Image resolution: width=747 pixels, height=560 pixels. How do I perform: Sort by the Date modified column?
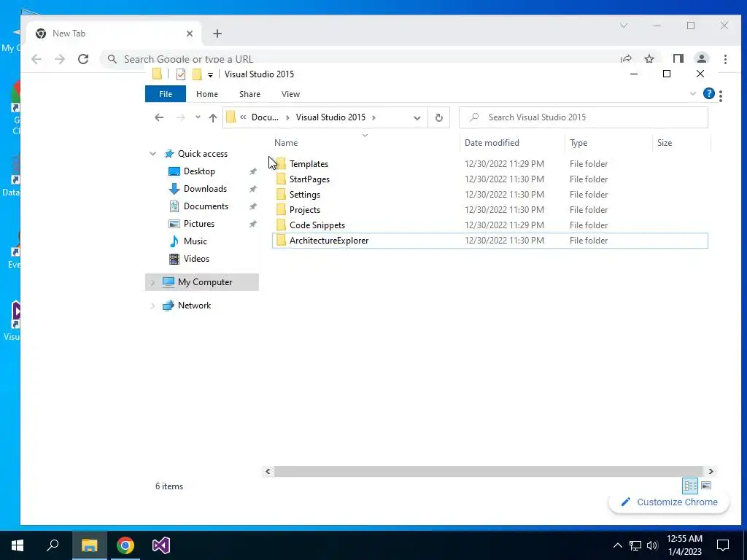492,143
